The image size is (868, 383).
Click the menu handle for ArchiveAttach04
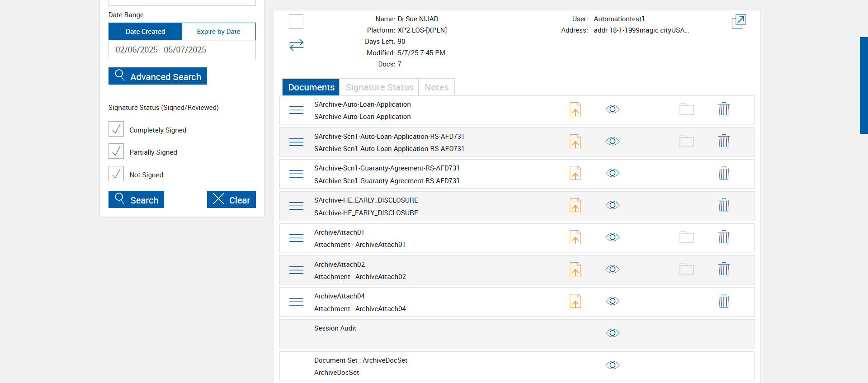tap(296, 302)
